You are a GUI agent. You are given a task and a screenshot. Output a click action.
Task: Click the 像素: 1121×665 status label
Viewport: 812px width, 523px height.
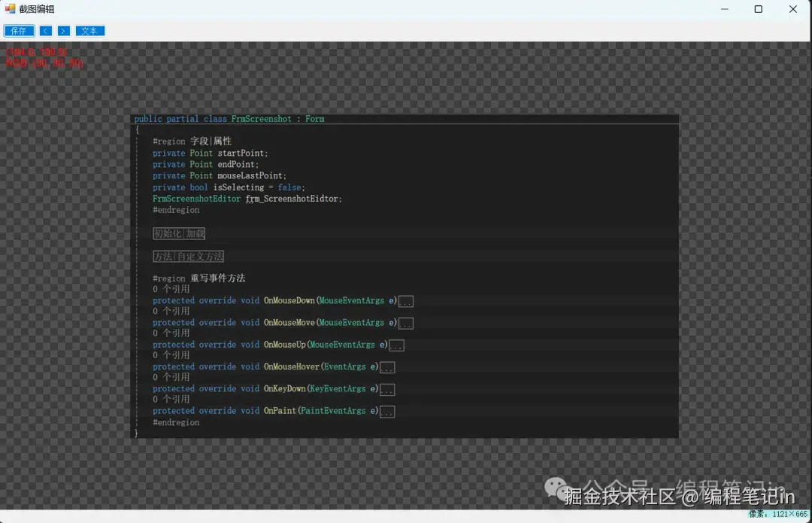click(x=778, y=514)
